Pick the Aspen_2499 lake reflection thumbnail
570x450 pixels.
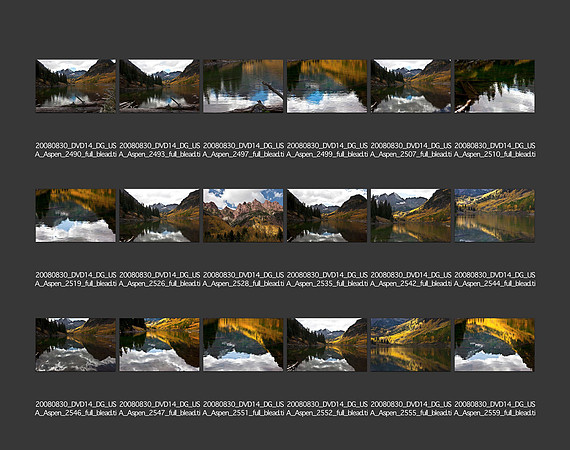pos(327,86)
